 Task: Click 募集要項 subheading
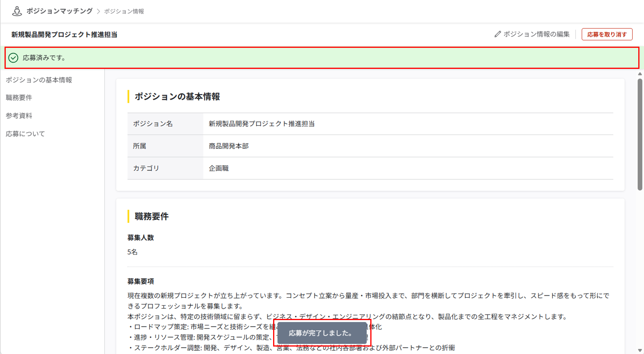[x=141, y=281]
